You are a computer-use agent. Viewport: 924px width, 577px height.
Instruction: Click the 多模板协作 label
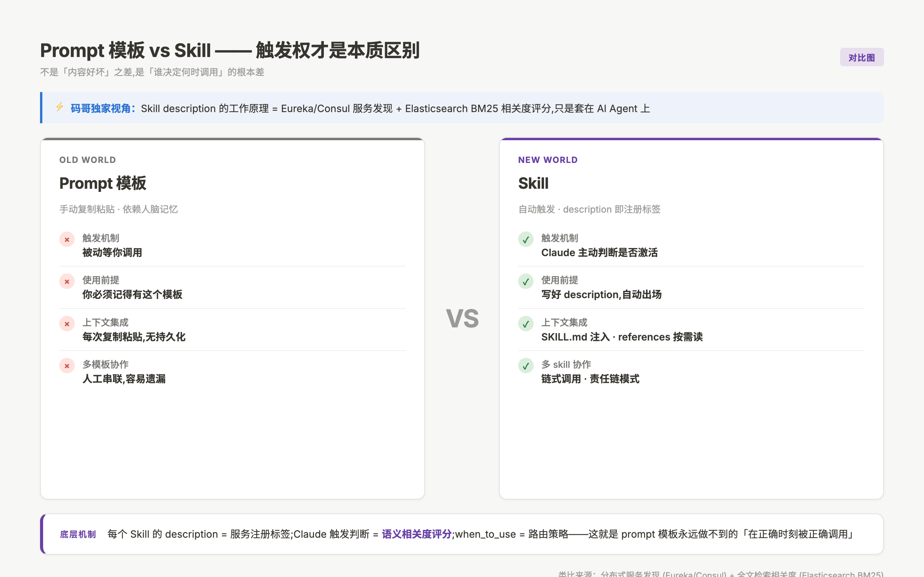point(105,364)
